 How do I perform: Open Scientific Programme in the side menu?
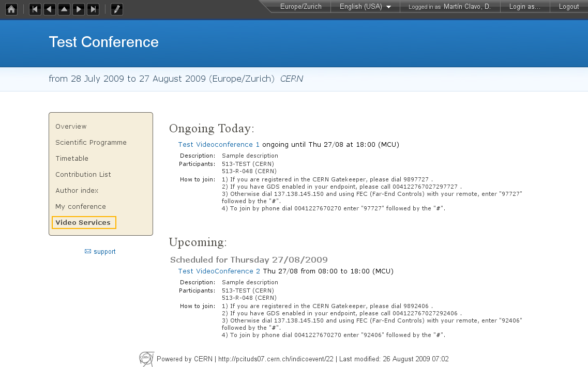pos(91,143)
